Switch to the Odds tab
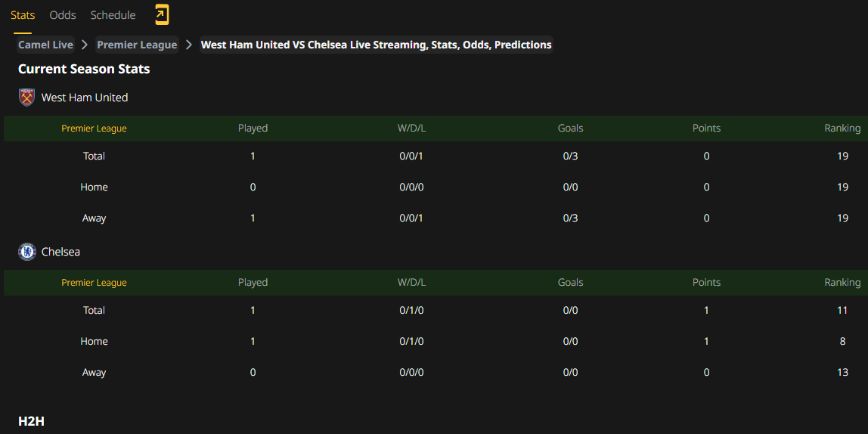The width and height of the screenshot is (868, 434). [63, 15]
